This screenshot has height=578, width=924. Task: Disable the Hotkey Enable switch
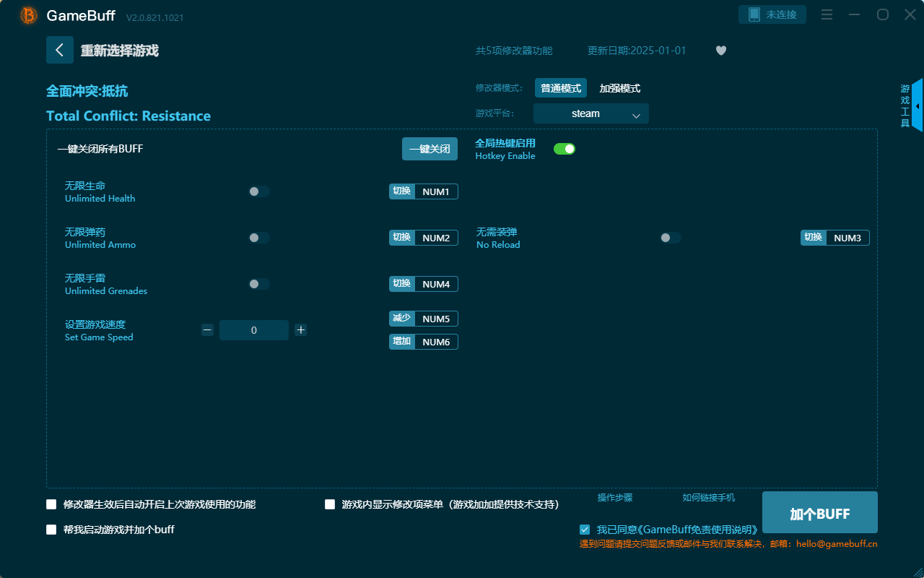(564, 148)
